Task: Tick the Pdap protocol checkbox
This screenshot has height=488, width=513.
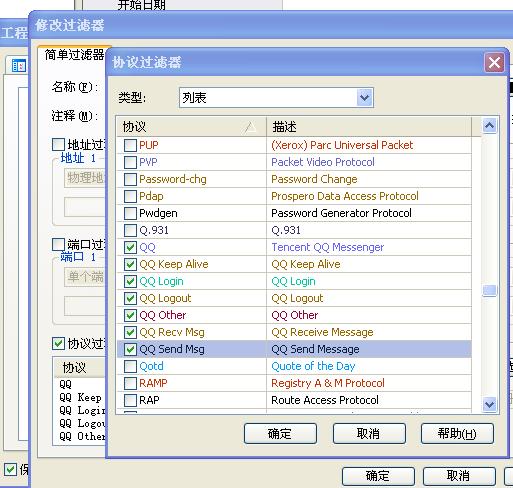Action: (130, 196)
